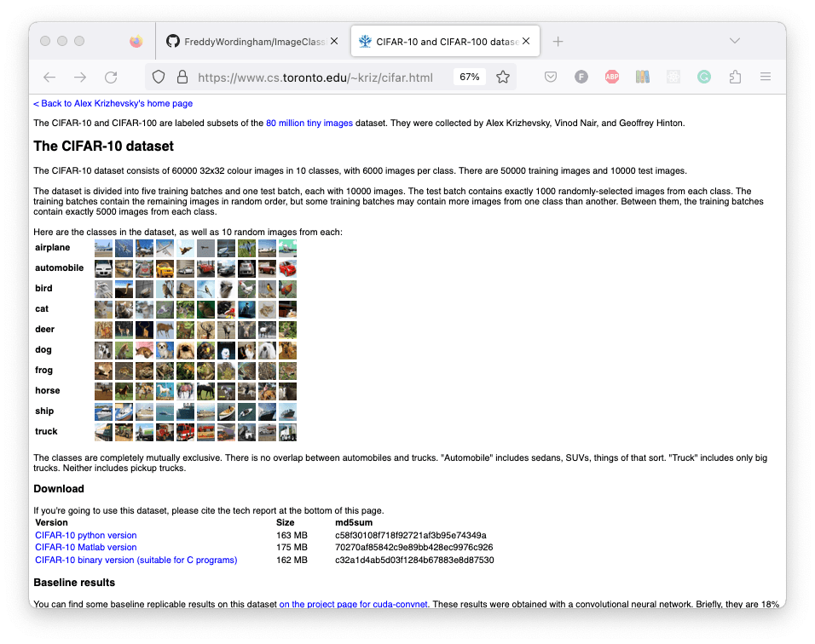
Task: Click the 'horse' class label
Action: (47, 390)
